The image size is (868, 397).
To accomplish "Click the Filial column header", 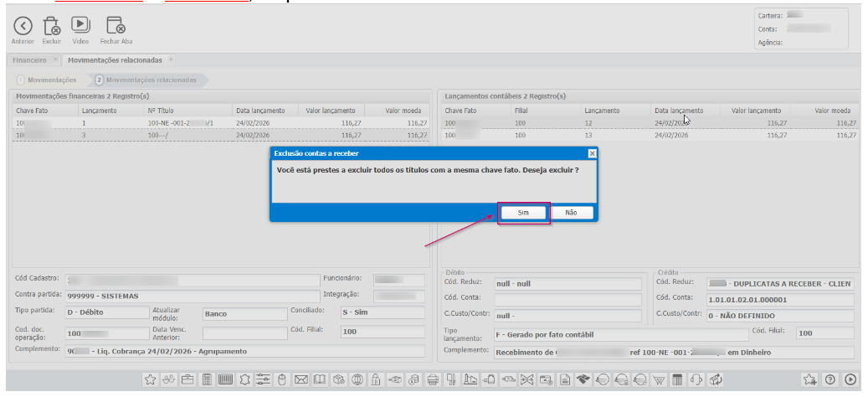I will pyautogui.click(x=546, y=111).
